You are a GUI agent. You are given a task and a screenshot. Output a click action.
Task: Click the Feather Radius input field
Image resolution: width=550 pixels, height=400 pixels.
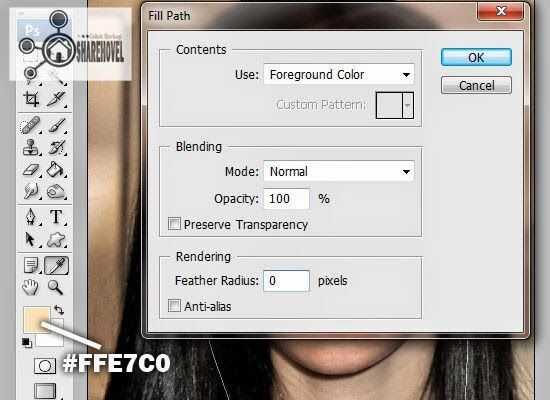[287, 281]
